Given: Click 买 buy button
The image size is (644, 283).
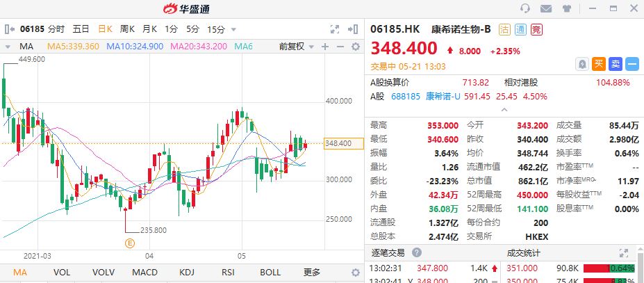Looking at the screenshot, I should [599, 64].
